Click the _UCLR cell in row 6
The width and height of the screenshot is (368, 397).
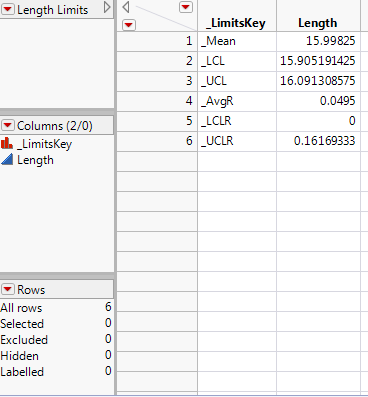(x=237, y=141)
